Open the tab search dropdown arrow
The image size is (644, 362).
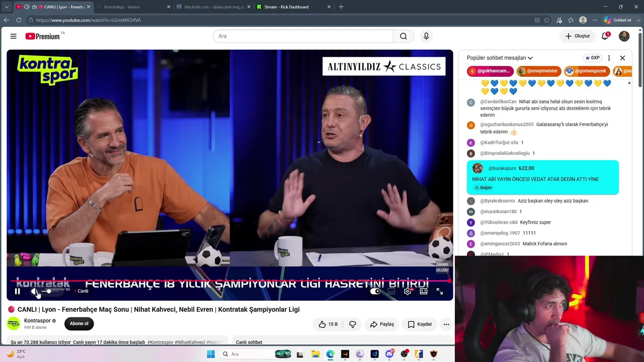tap(7, 7)
